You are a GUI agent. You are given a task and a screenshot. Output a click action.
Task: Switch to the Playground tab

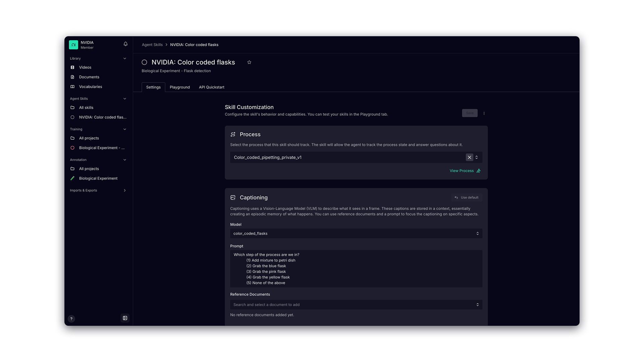pyautogui.click(x=180, y=87)
